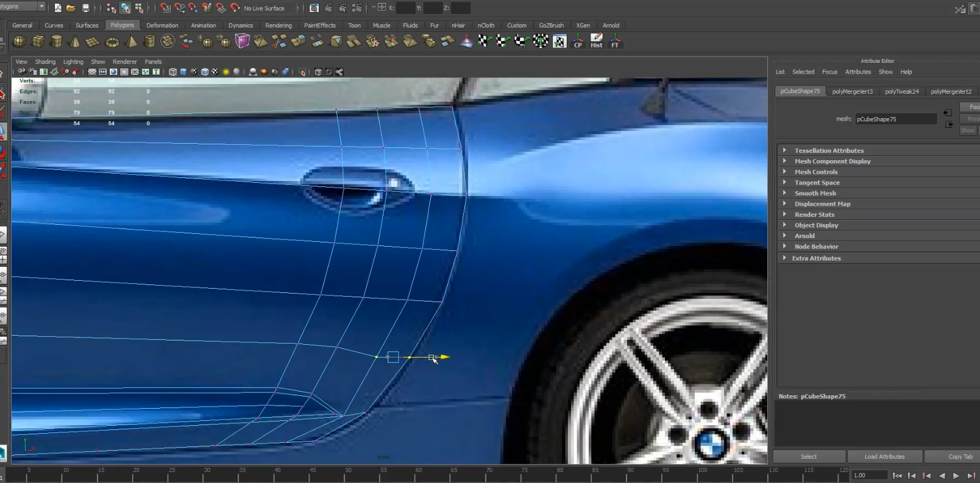Viewport: 980px width, 483px height.
Task: Switch to polyTweak24 node tab
Action: (901, 91)
